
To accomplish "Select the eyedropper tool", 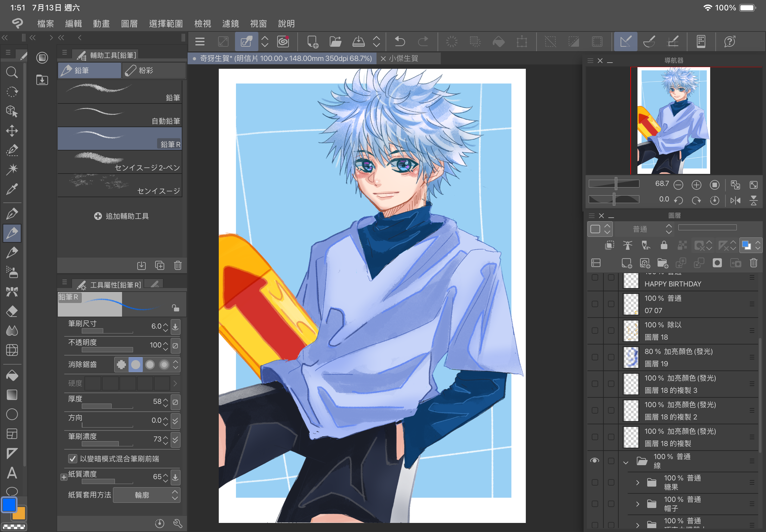I will tap(12, 189).
